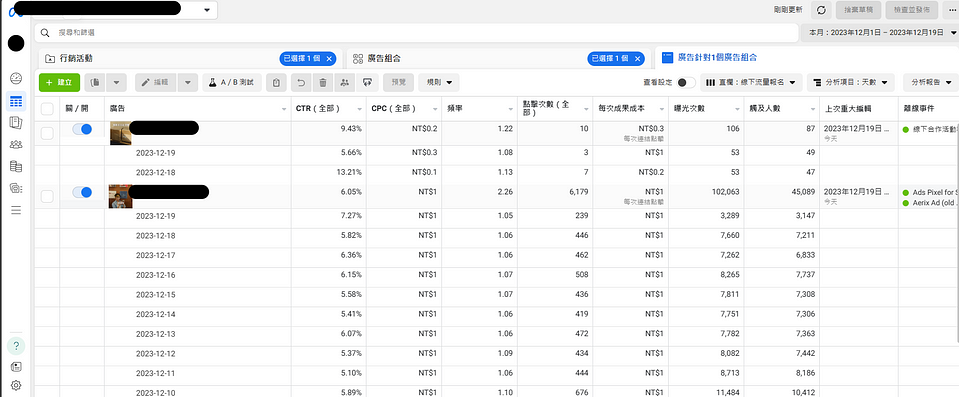Click the audience people icon in toolbar
Image resolution: width=959 pixels, height=397 pixels.
(x=345, y=82)
